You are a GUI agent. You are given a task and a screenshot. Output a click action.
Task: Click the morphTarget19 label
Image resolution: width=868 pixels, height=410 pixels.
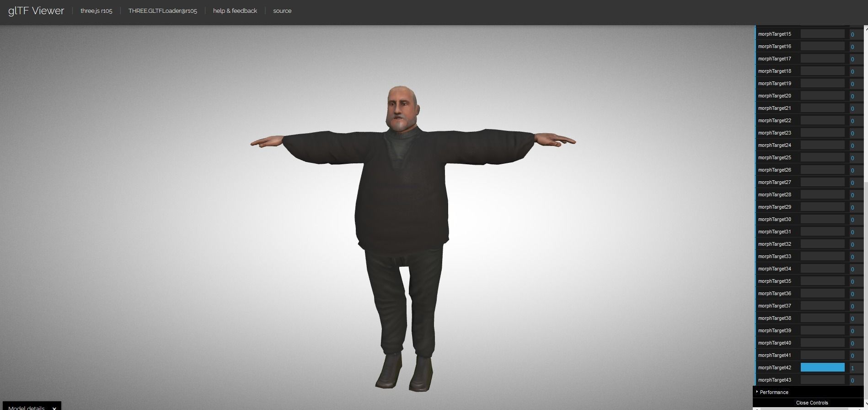click(x=774, y=83)
